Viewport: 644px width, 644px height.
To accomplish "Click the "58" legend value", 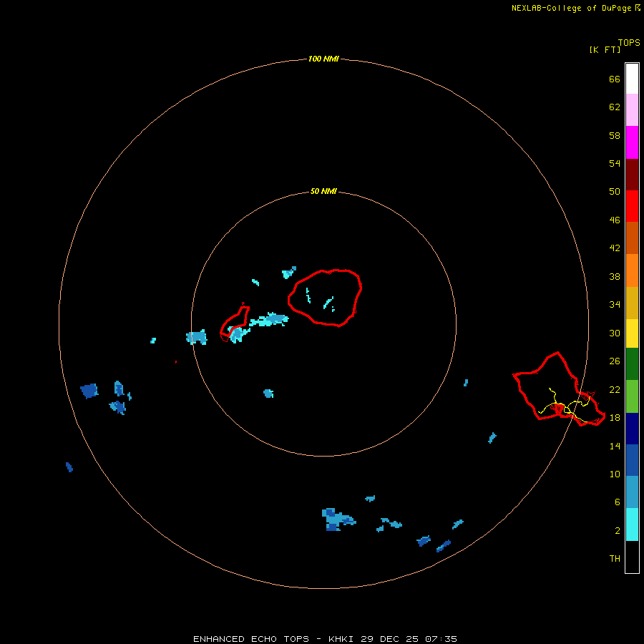I will [615, 135].
